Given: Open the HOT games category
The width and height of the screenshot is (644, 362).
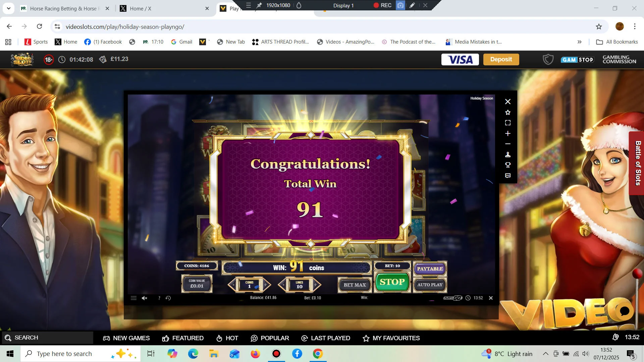Looking at the screenshot, I should (x=227, y=338).
